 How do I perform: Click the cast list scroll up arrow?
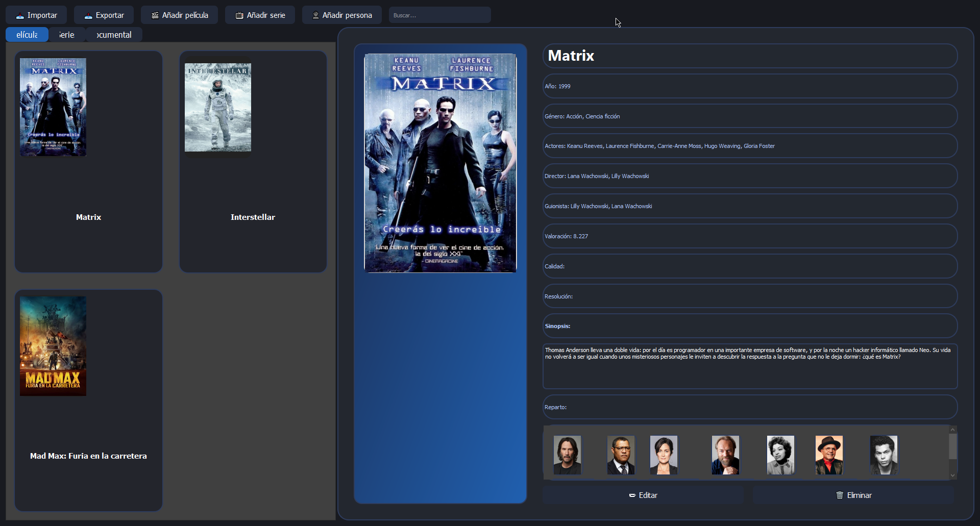(x=953, y=430)
